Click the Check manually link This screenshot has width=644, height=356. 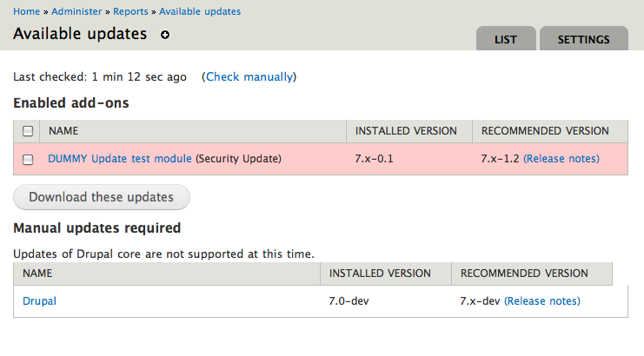249,77
